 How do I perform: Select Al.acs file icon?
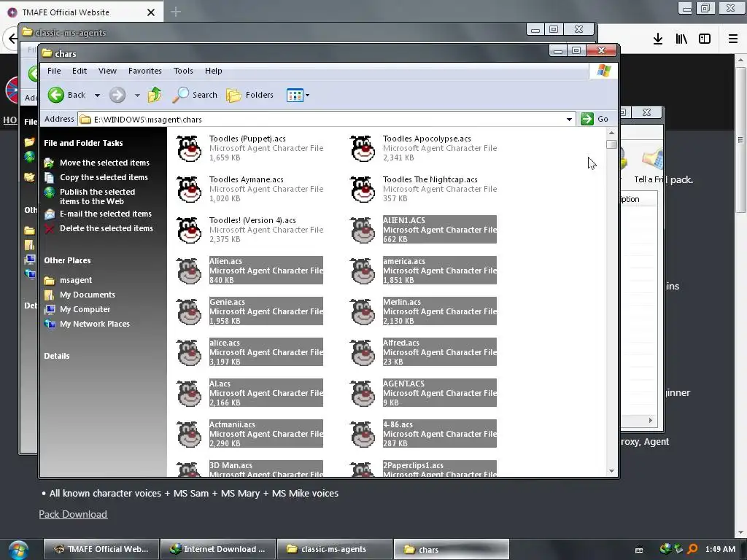coord(189,394)
